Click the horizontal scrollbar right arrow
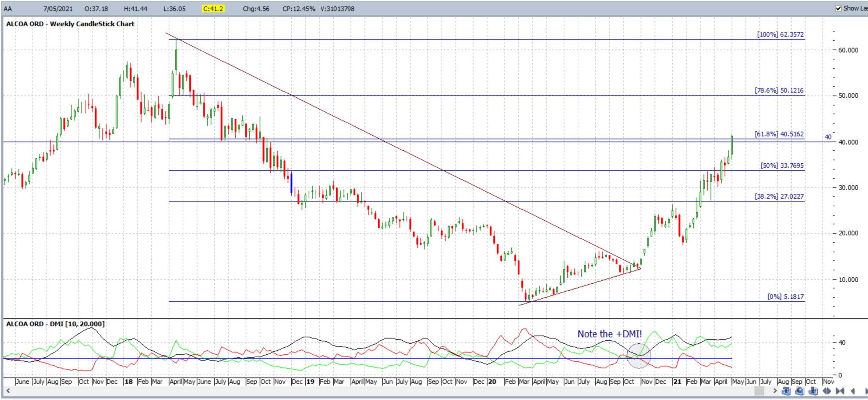868x400 pixels. pyautogui.click(x=775, y=391)
